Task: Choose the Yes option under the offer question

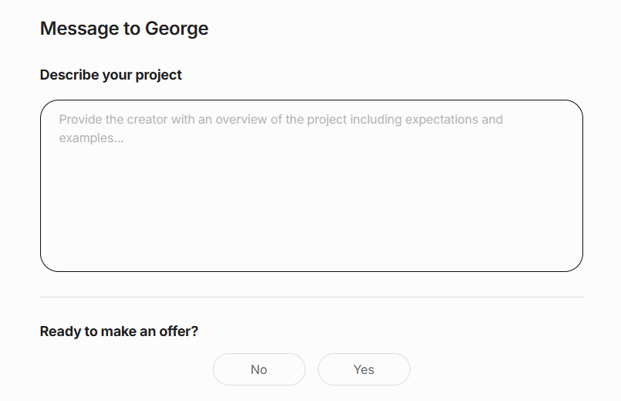Action: [364, 369]
